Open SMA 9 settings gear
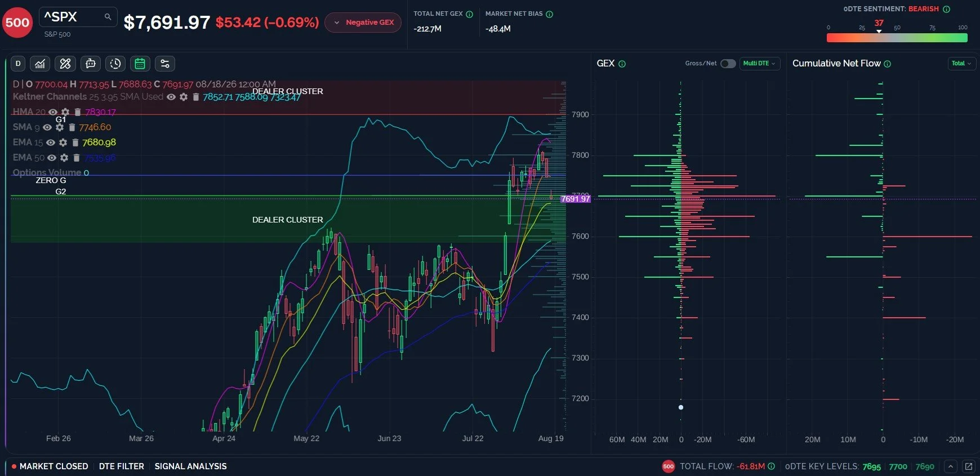Image resolution: width=980 pixels, height=476 pixels. (60, 127)
